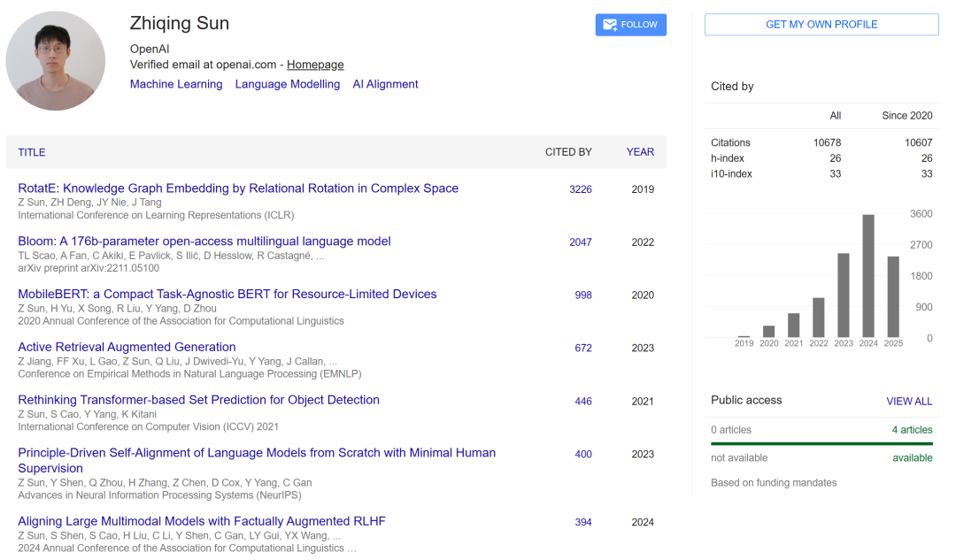Viewport: 956px width, 560px height.
Task: Open the 4 articles available link
Action: point(912,430)
